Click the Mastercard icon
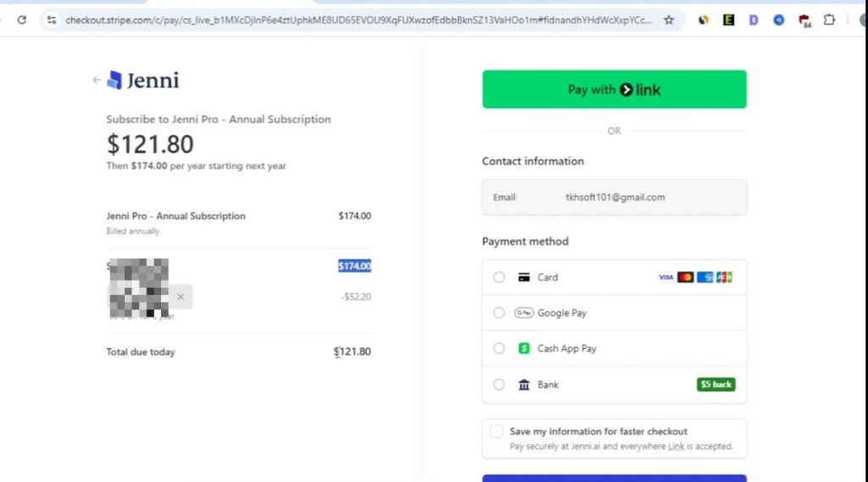The image size is (868, 482). coord(685,277)
